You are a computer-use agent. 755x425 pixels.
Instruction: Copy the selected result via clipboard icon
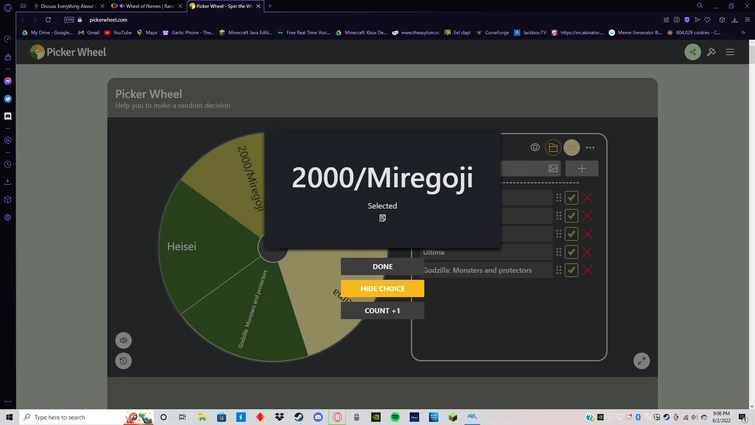coord(382,218)
